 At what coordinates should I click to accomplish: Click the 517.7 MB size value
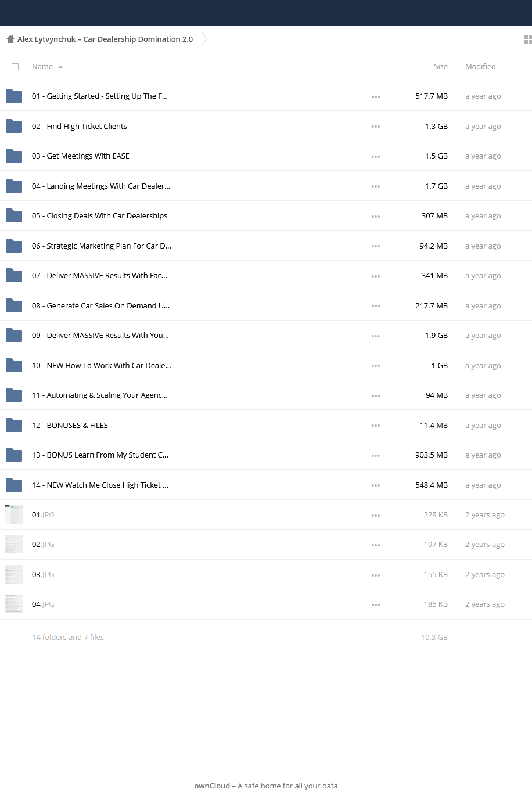[432, 96]
